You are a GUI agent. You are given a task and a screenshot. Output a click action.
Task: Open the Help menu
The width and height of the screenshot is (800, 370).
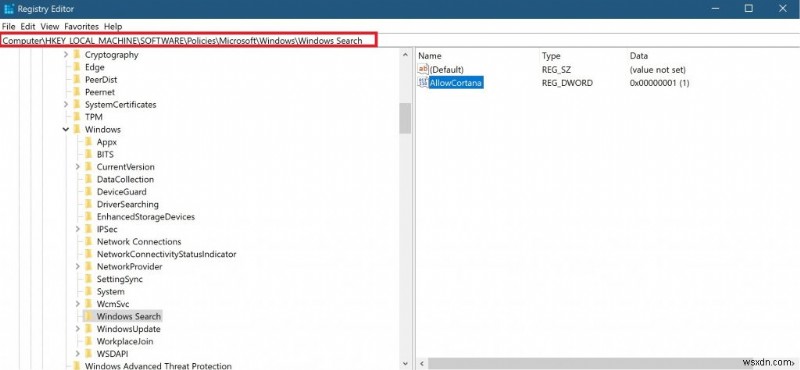coord(113,26)
